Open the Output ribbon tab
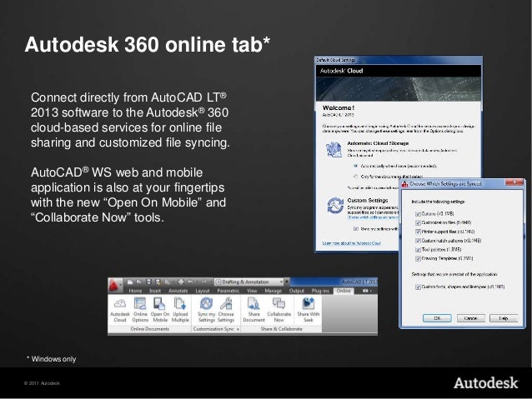 (296, 291)
